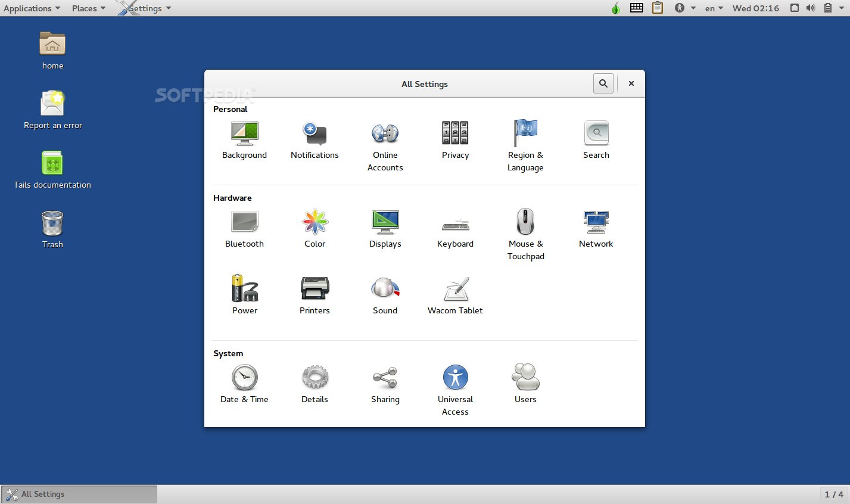Open Mouse & Touchpad settings
850x504 pixels.
(525, 235)
